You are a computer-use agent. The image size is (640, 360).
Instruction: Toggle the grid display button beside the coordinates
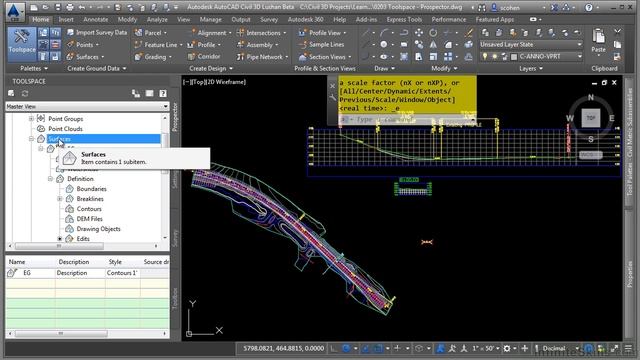point(334,348)
